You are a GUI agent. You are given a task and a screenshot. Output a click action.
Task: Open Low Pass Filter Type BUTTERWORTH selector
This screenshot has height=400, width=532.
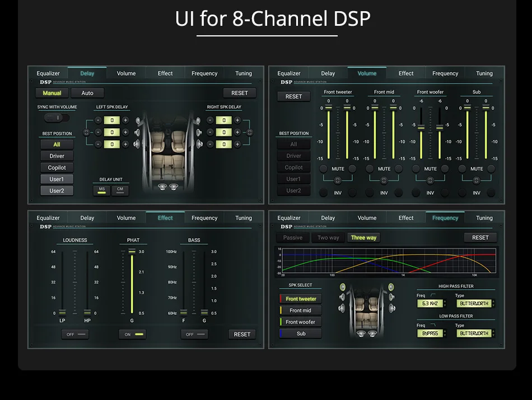pos(475,333)
